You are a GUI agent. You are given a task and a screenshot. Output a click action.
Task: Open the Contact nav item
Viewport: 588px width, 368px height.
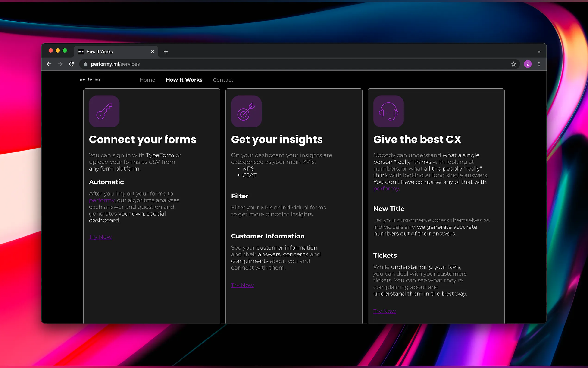(x=223, y=80)
